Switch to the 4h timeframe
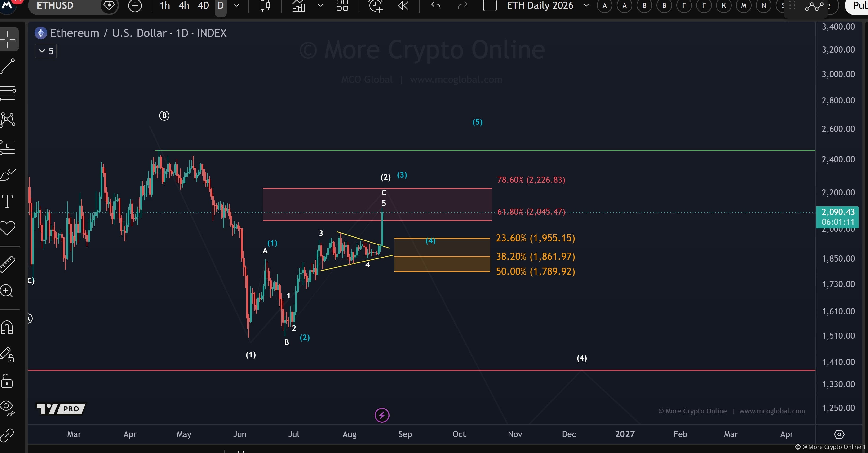This screenshot has width=868, height=453. (184, 6)
